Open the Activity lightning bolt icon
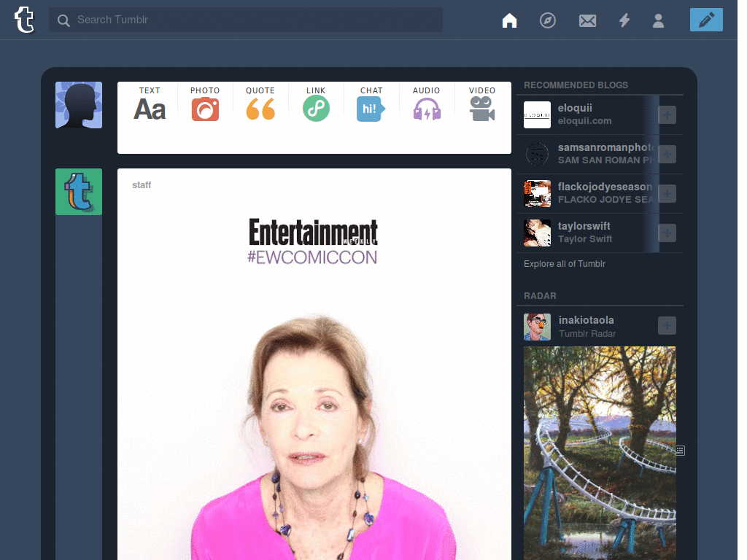The width and height of the screenshot is (747, 560). [x=624, y=20]
